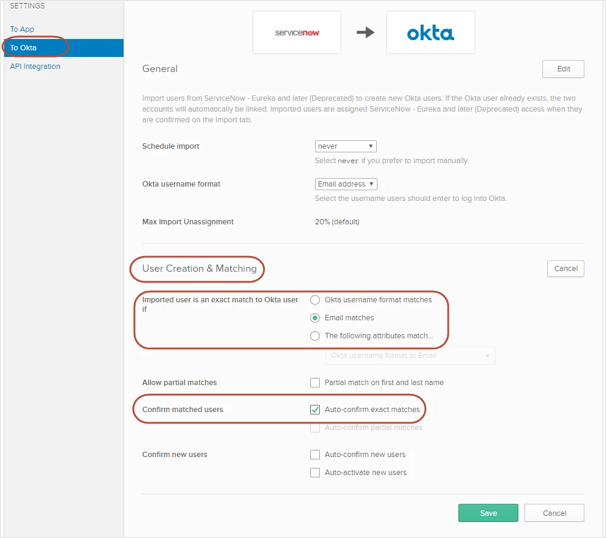
Task: Click the Okta logo tile
Action: pyautogui.click(x=430, y=33)
